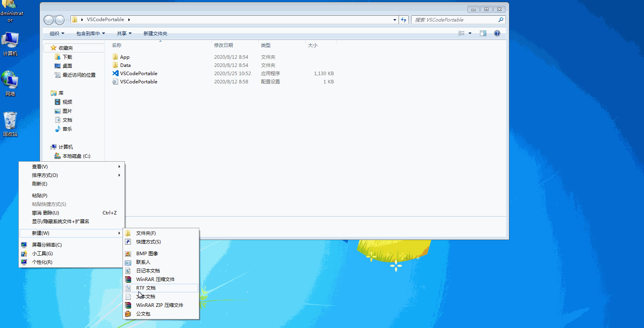Open the 查看(V) submenu
Image resolution: width=644 pixels, height=328 pixels.
point(72,167)
